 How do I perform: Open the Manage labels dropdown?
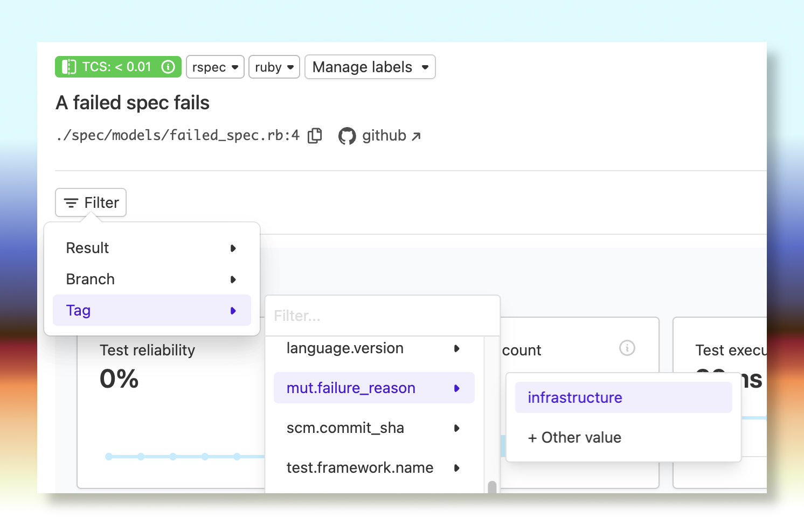pos(370,67)
